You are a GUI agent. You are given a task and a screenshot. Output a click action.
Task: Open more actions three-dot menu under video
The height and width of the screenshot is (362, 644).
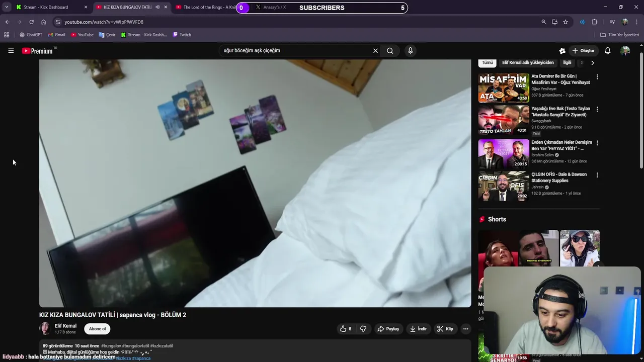[x=465, y=329]
